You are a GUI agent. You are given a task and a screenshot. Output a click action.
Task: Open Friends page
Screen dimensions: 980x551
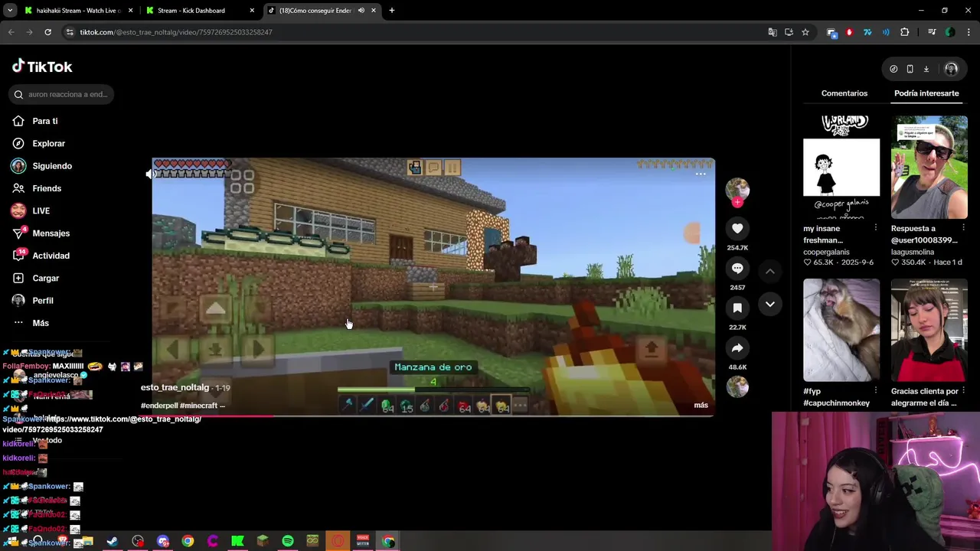coord(47,188)
